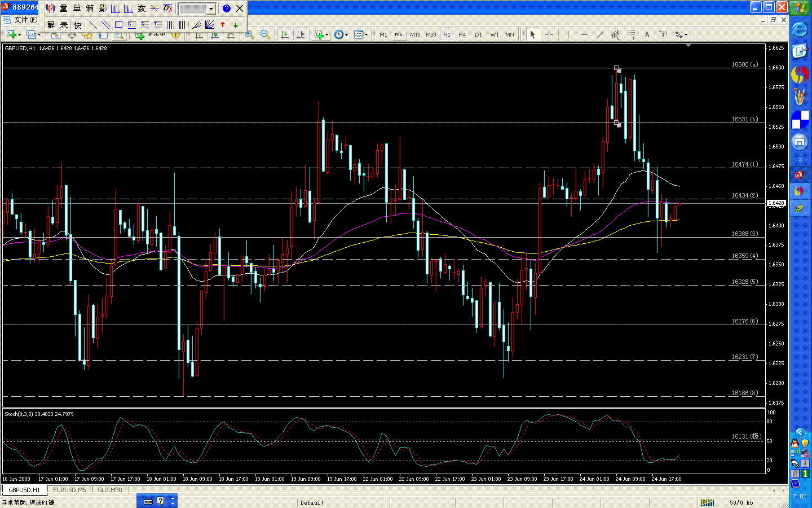Click the chart shift triangle marker
The image size is (812, 508).
point(688,46)
